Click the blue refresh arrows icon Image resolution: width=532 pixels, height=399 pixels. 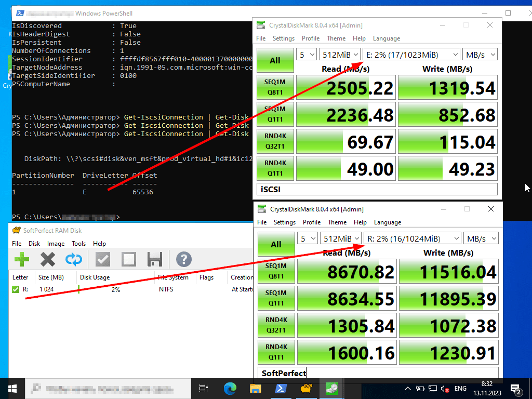(x=74, y=260)
